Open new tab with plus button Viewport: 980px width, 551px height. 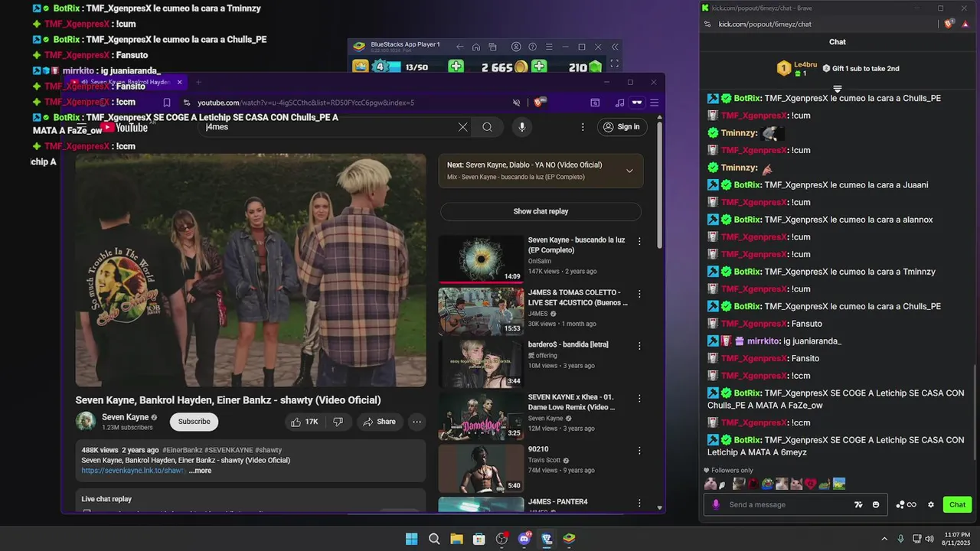coord(198,82)
